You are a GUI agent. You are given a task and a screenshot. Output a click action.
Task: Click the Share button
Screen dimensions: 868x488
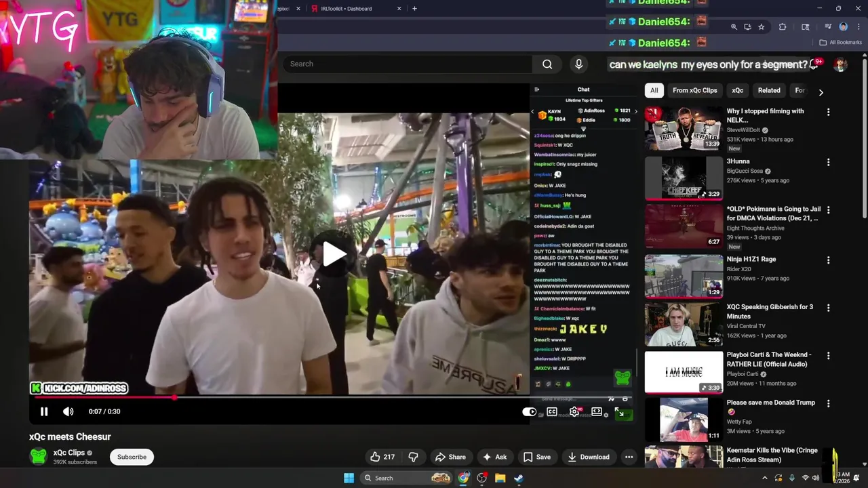(451, 457)
